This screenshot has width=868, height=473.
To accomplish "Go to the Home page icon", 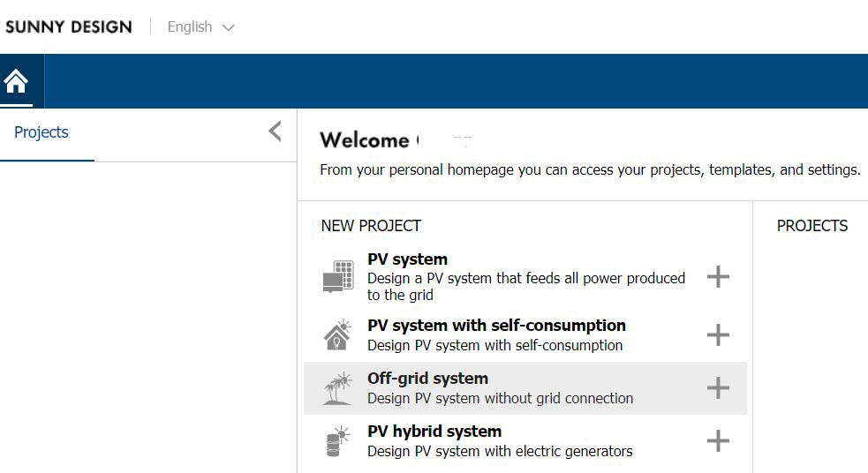I will tap(16, 81).
